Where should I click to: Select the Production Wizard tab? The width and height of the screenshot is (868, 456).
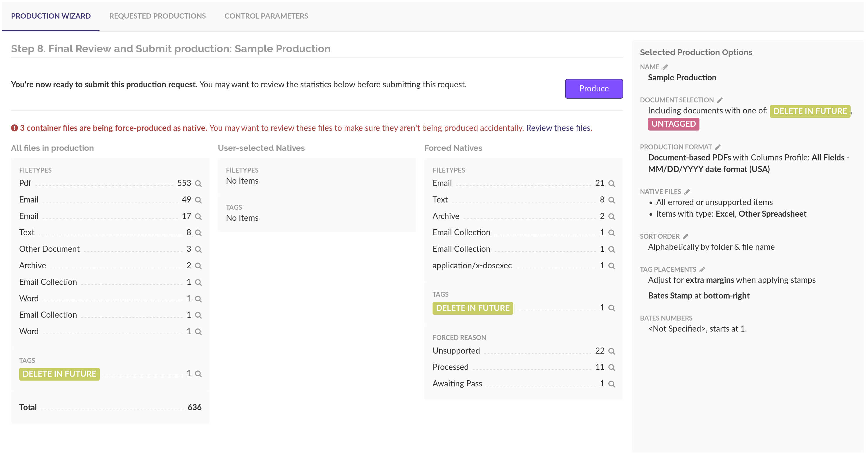(50, 16)
